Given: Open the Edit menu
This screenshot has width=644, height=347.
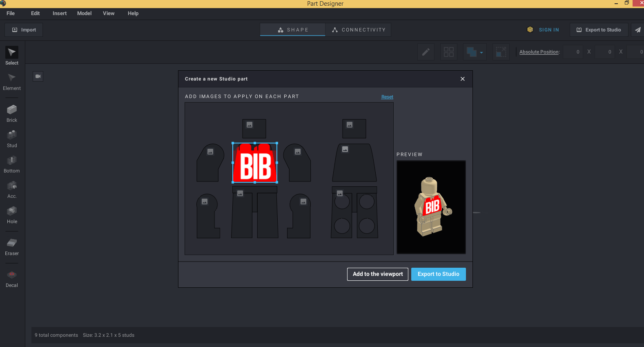Looking at the screenshot, I should pyautogui.click(x=36, y=13).
